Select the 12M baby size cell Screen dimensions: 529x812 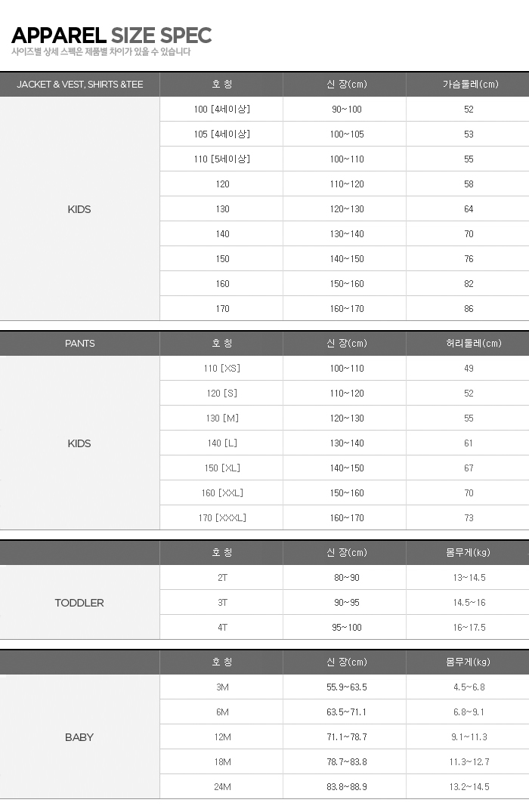click(221, 737)
